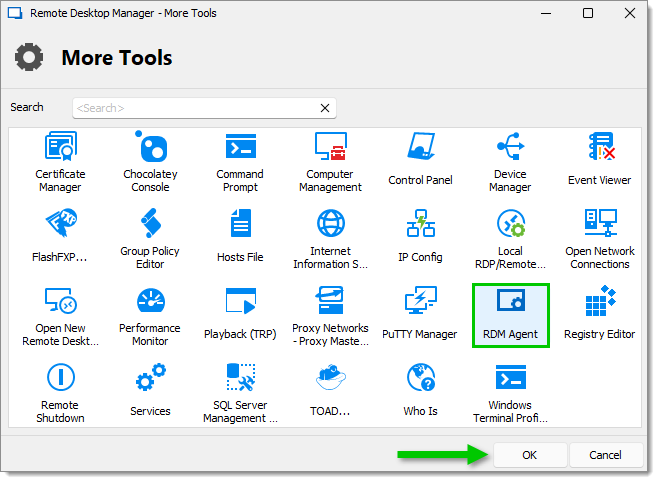
Task: Launch Performance Monitor tool
Action: coord(150,315)
